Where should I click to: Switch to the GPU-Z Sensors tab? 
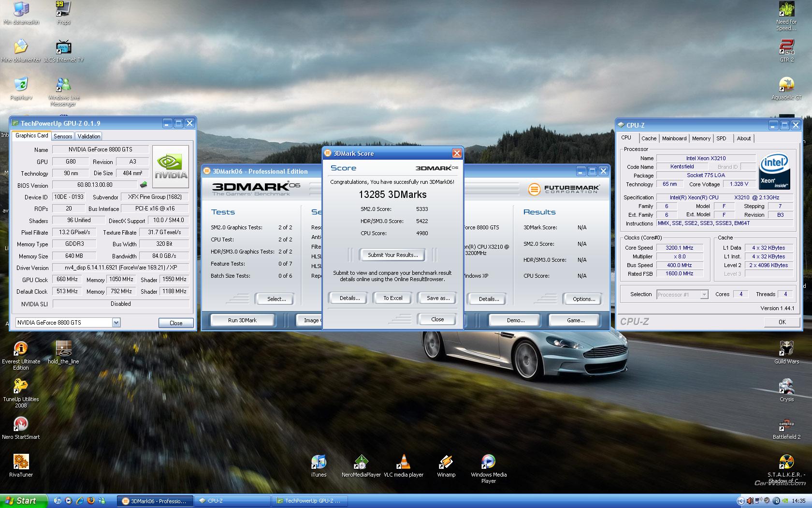click(x=63, y=136)
